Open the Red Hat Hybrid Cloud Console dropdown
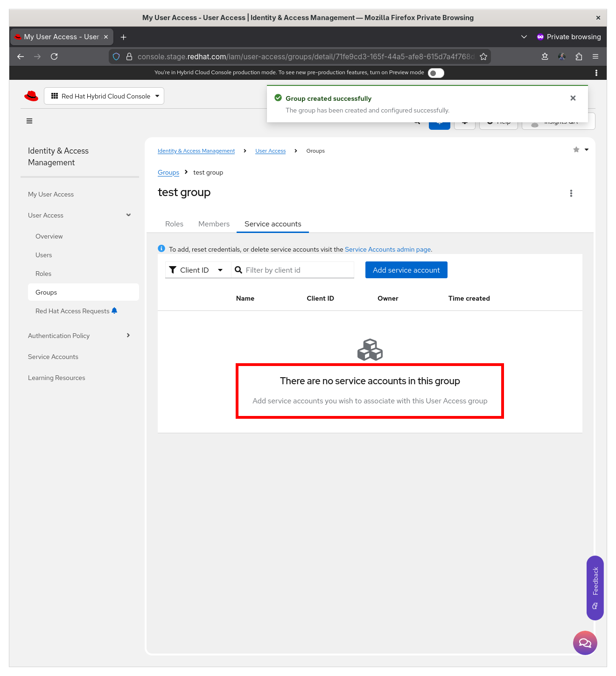Viewport: 616px width, 676px height. 104,96
